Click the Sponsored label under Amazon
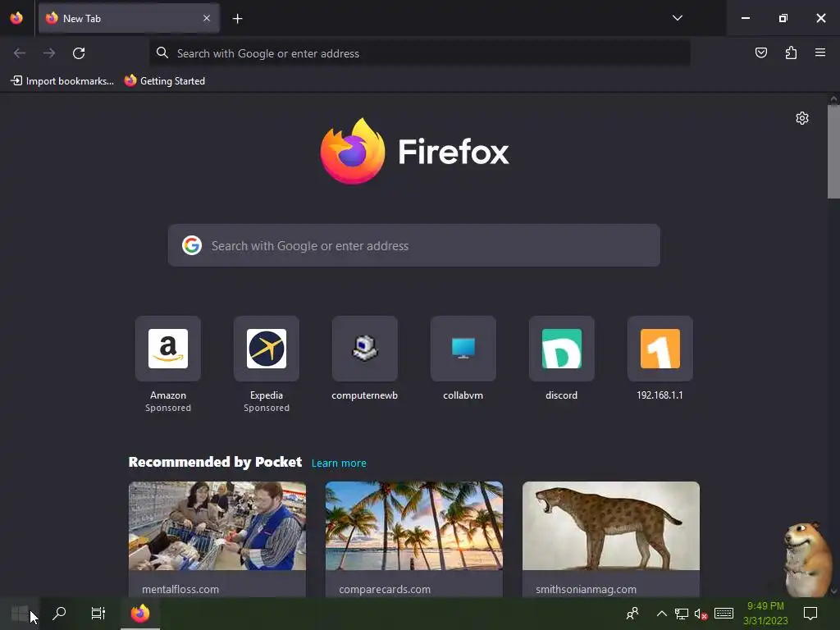This screenshot has width=840, height=630. 167,409
